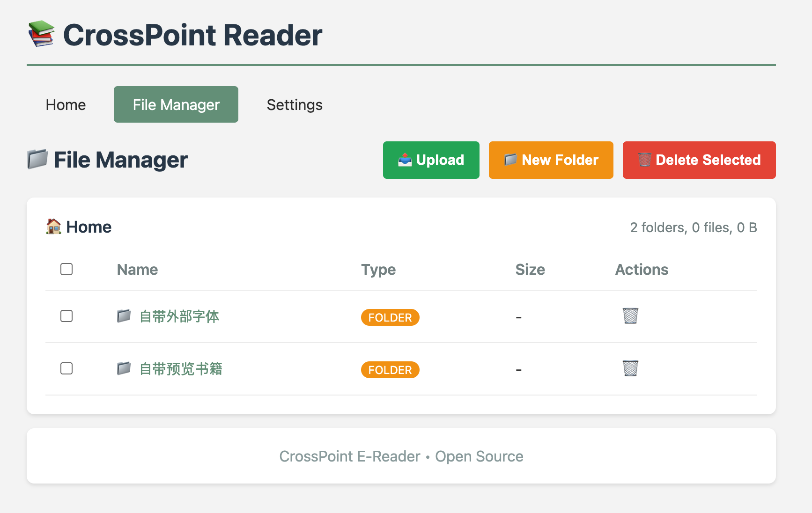The image size is (812, 513).
Task: Click the File Manager section heading
Action: click(x=121, y=160)
